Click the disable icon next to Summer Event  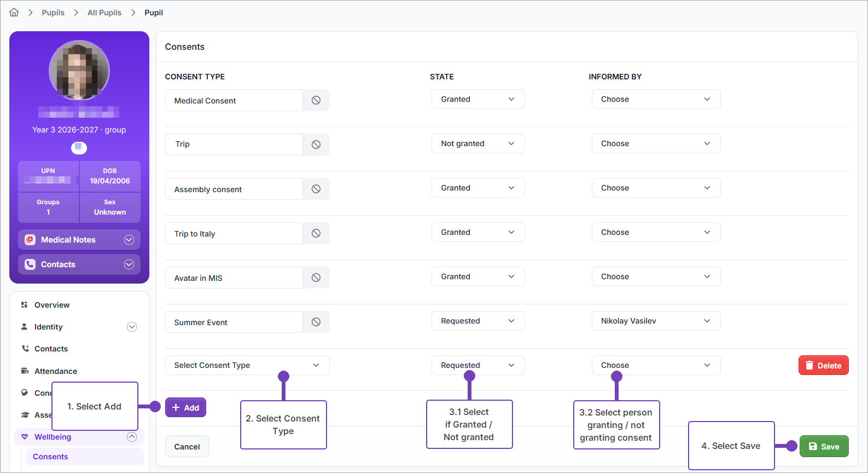click(316, 322)
